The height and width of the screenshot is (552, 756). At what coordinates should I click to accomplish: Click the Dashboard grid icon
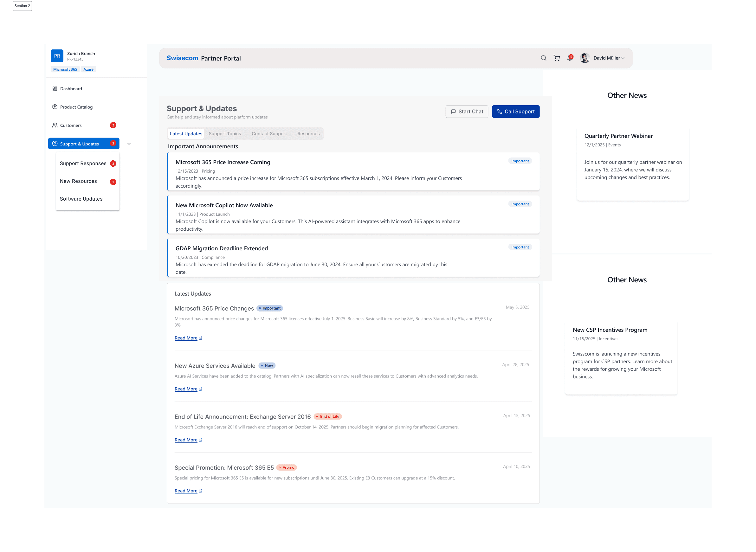click(x=55, y=88)
